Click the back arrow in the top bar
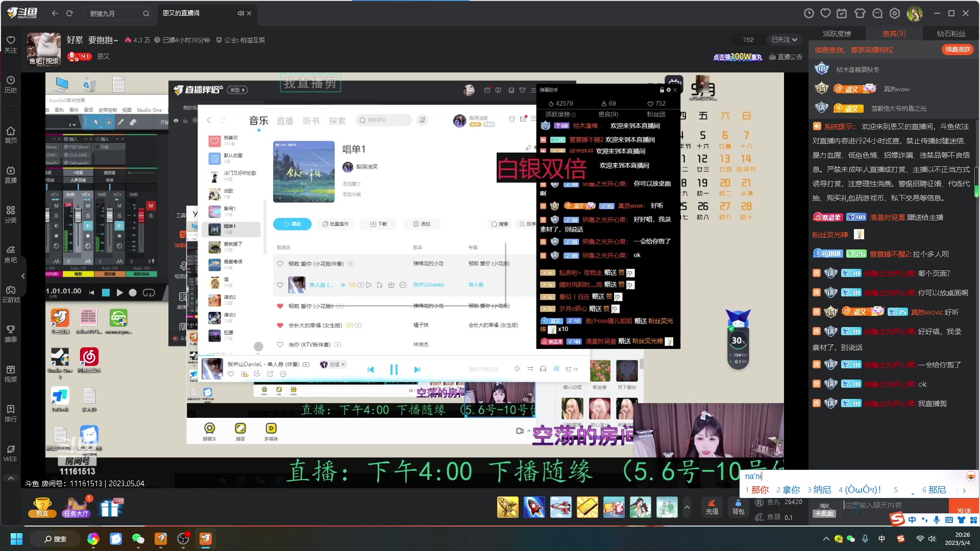The width and height of the screenshot is (980, 551). coord(55,13)
